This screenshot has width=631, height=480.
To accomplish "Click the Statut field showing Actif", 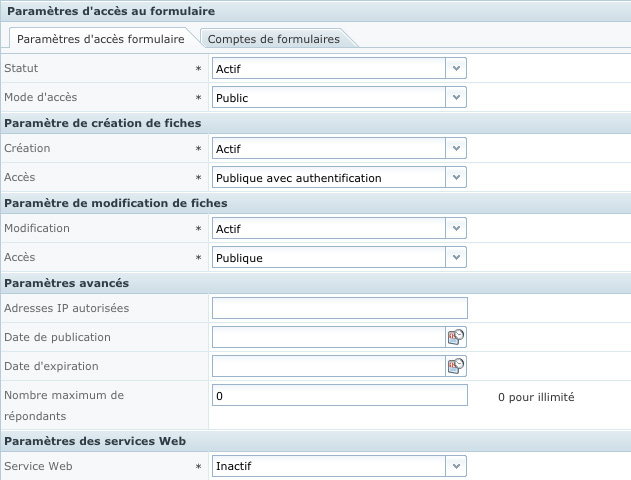I will [328, 68].
